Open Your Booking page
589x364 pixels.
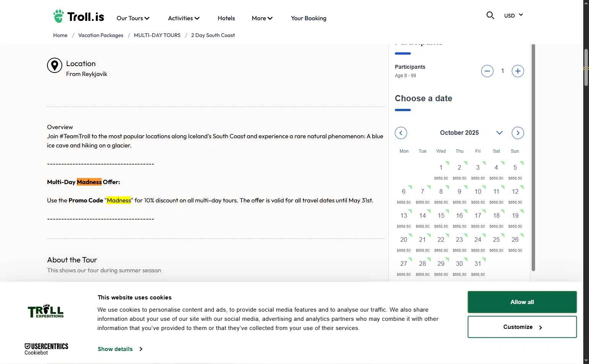pyautogui.click(x=308, y=18)
